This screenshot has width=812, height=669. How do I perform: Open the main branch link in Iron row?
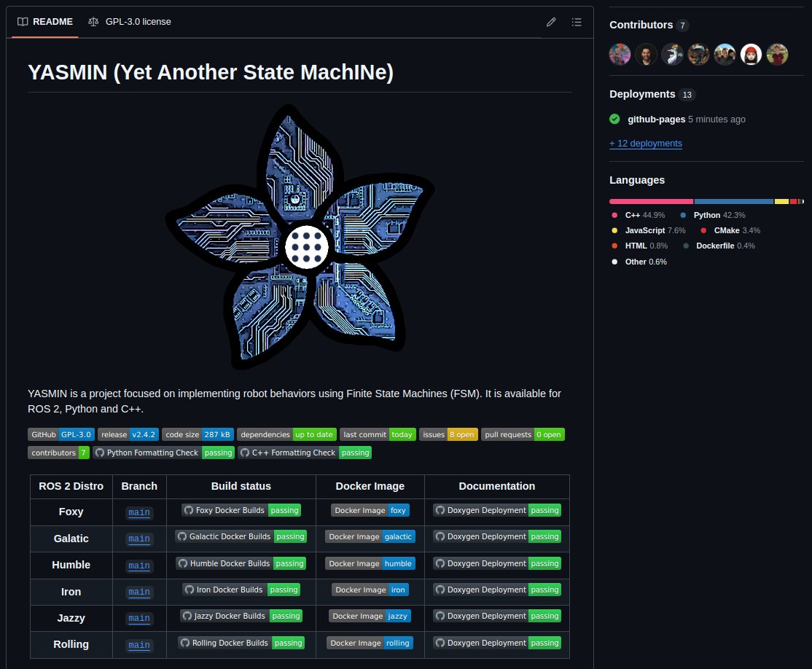click(138, 592)
